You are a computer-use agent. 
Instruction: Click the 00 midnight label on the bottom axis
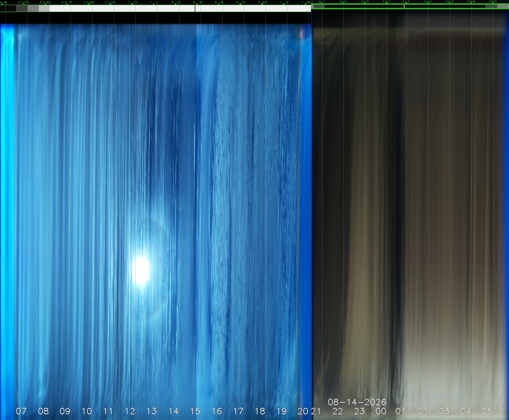click(x=381, y=411)
